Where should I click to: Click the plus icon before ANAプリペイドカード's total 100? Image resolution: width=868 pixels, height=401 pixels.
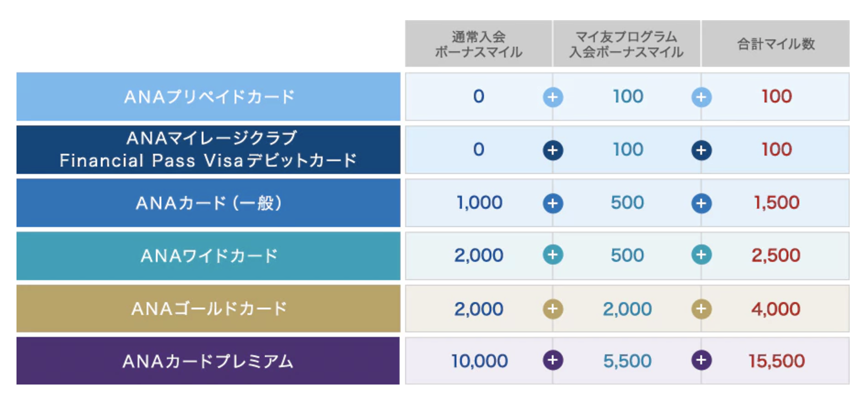pyautogui.click(x=701, y=97)
